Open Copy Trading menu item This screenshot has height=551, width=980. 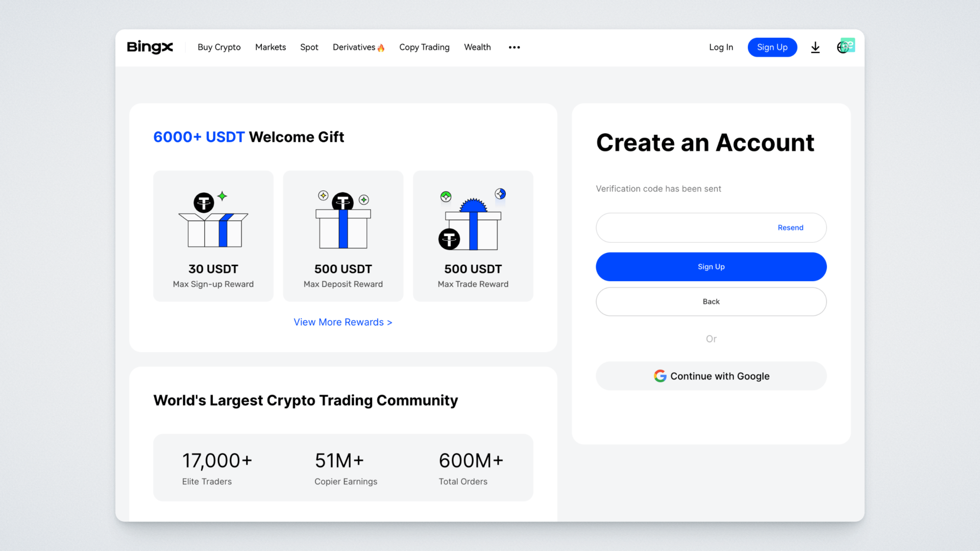point(424,47)
